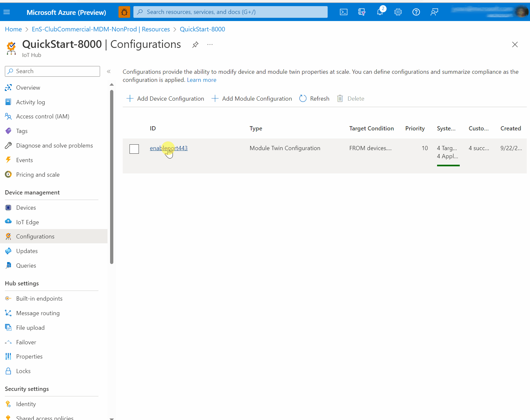Open the Learn more link
530x420 pixels.
pos(201,80)
